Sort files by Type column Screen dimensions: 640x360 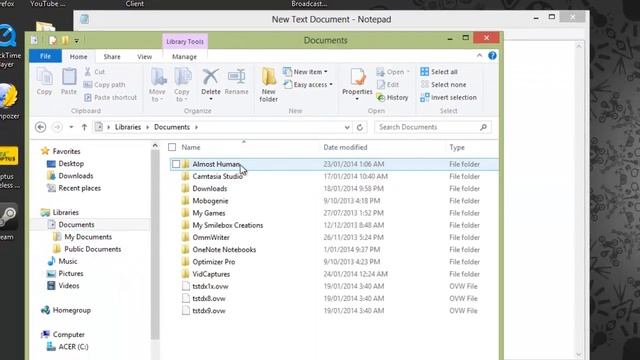click(x=457, y=147)
